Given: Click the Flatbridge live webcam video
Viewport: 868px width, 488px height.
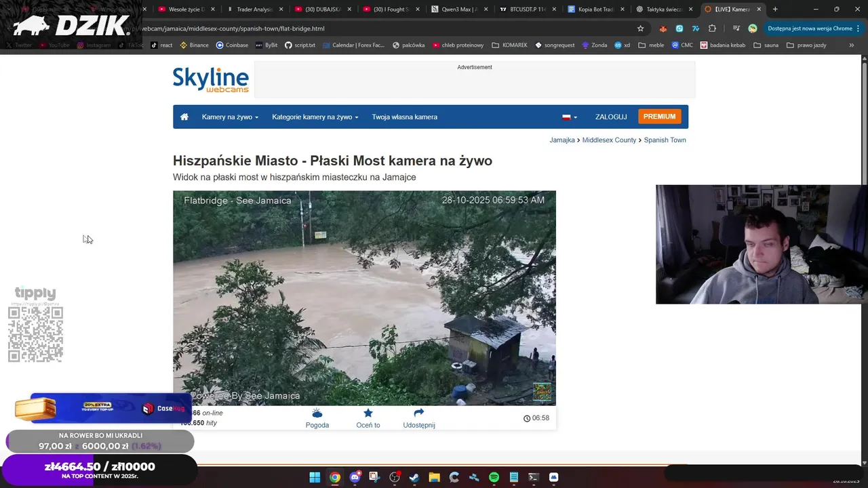Looking at the screenshot, I should tap(364, 298).
